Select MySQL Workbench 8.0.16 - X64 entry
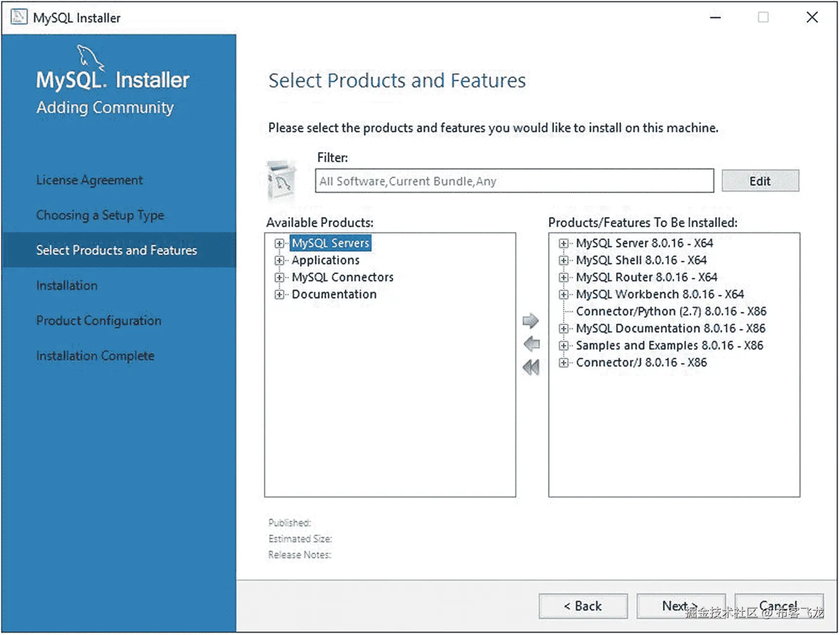This screenshot has width=840, height=635. pyautogui.click(x=660, y=294)
